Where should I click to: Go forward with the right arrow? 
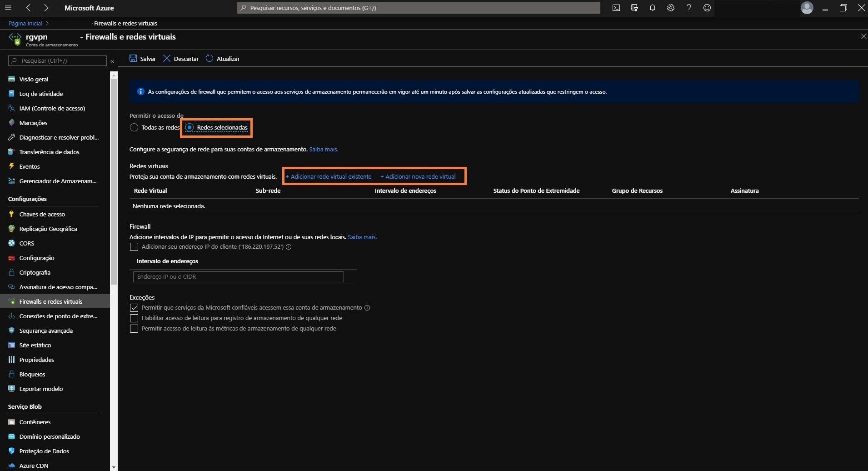(46, 8)
